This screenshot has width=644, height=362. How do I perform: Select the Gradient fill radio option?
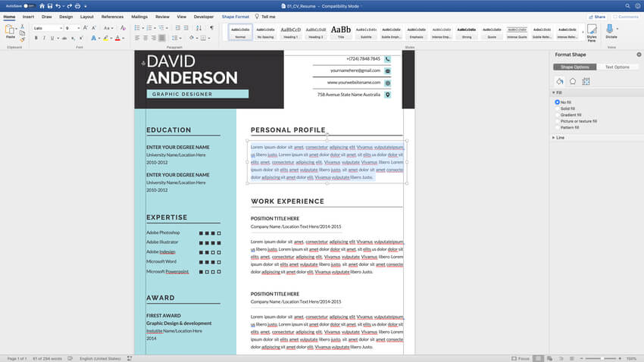[x=558, y=115]
